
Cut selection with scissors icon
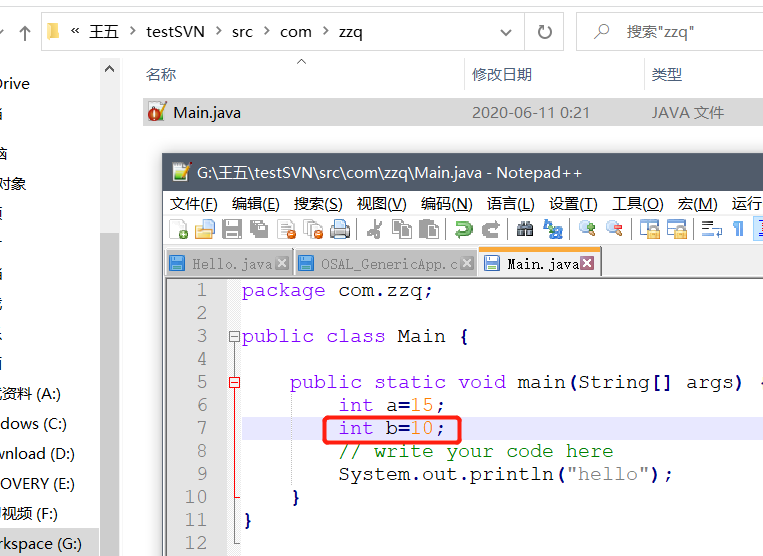pos(374,229)
